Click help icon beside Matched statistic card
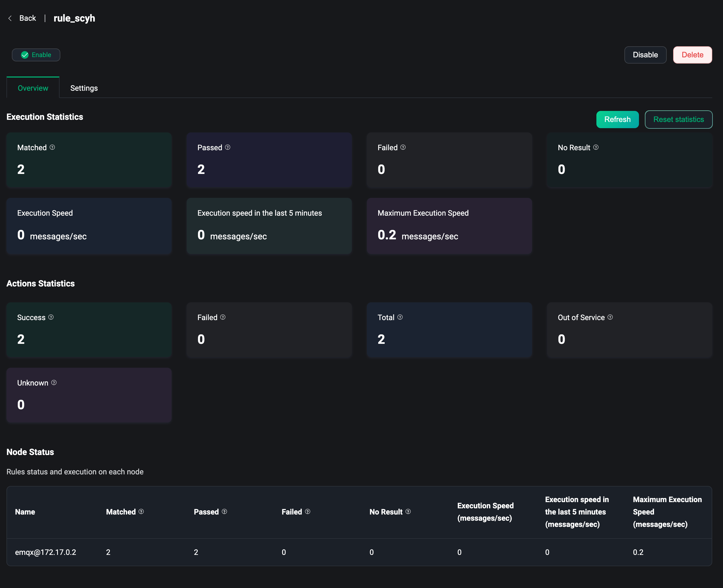 (52, 147)
